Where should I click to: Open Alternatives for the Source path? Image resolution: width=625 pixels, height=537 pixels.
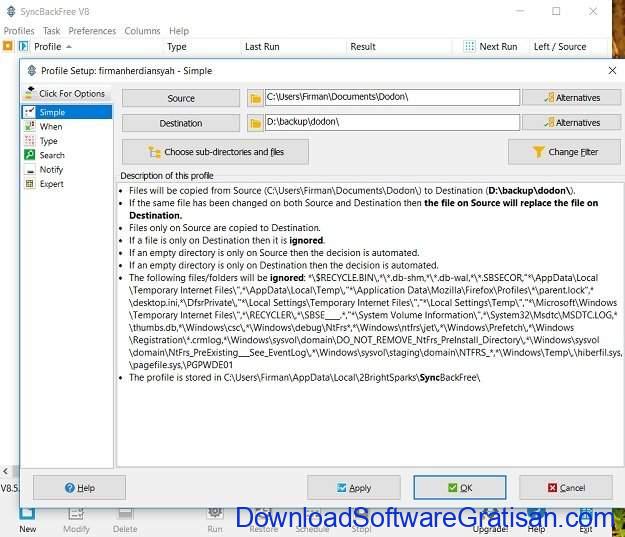click(x=572, y=98)
